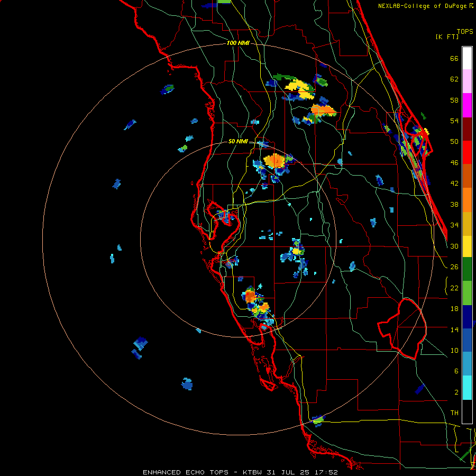Click the TOPS legend title
Viewport: 476px width, 476px height.
click(x=465, y=31)
